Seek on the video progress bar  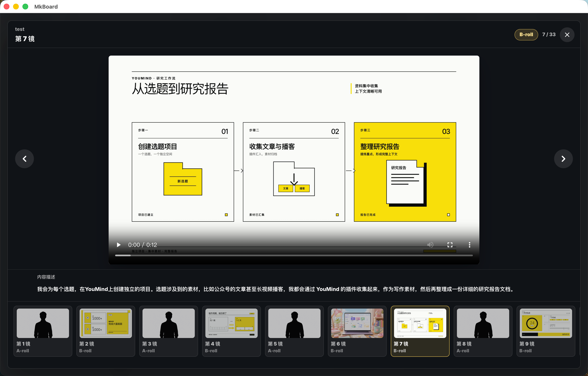(x=294, y=255)
